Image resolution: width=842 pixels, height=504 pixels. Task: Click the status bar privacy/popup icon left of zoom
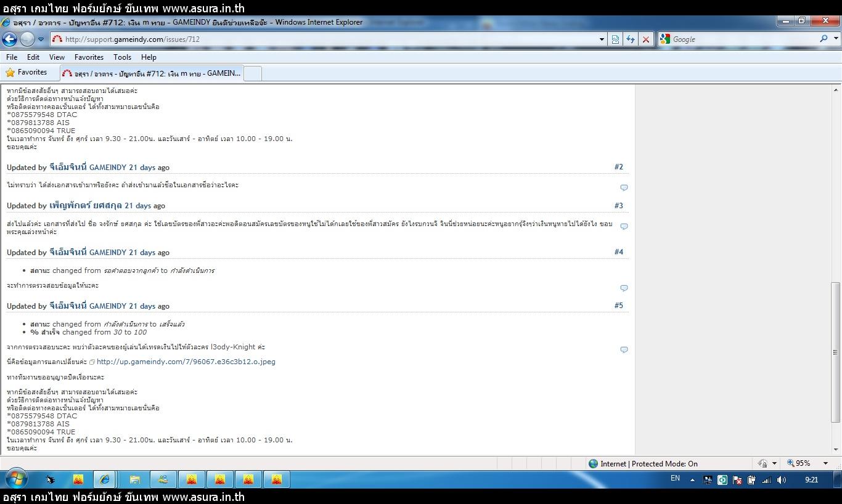762,463
